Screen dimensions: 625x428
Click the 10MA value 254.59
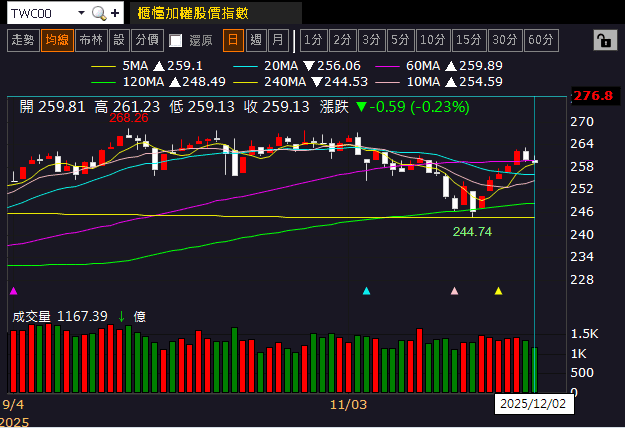(481, 82)
